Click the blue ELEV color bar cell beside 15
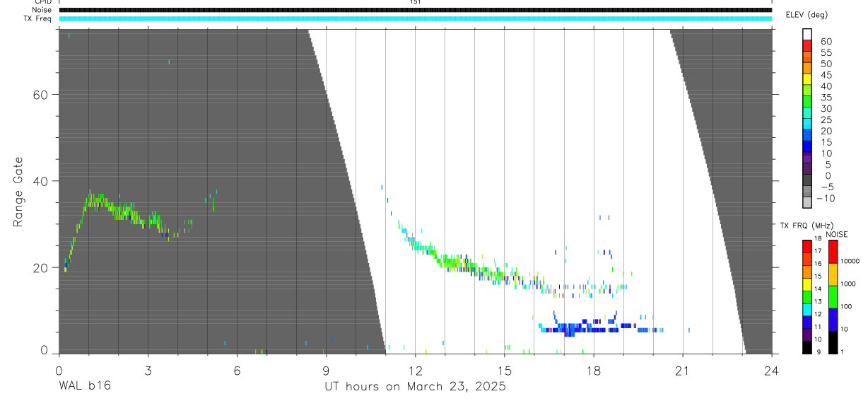 807,146
